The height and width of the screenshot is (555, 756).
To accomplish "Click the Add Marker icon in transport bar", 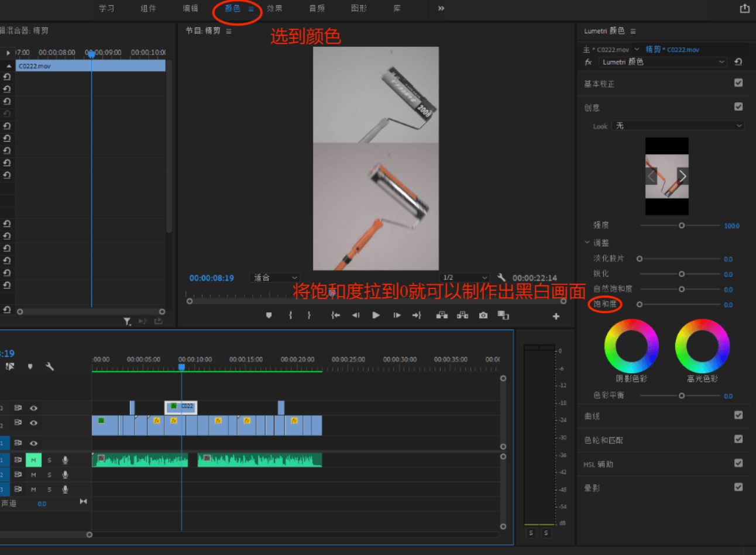I will (x=269, y=315).
